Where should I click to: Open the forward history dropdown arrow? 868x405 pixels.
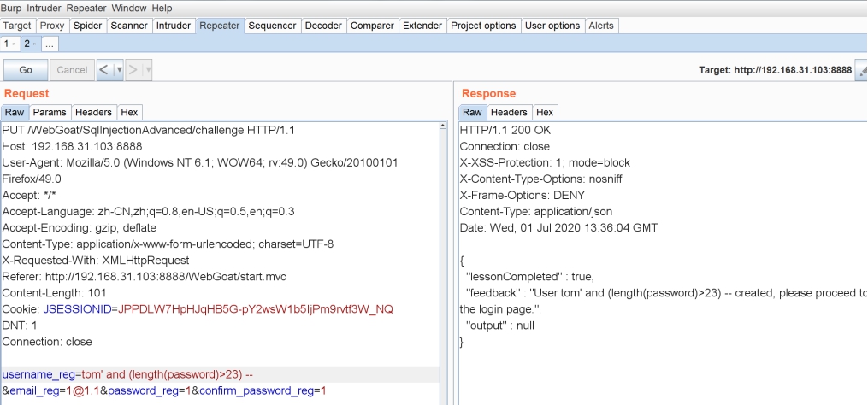[x=148, y=70]
